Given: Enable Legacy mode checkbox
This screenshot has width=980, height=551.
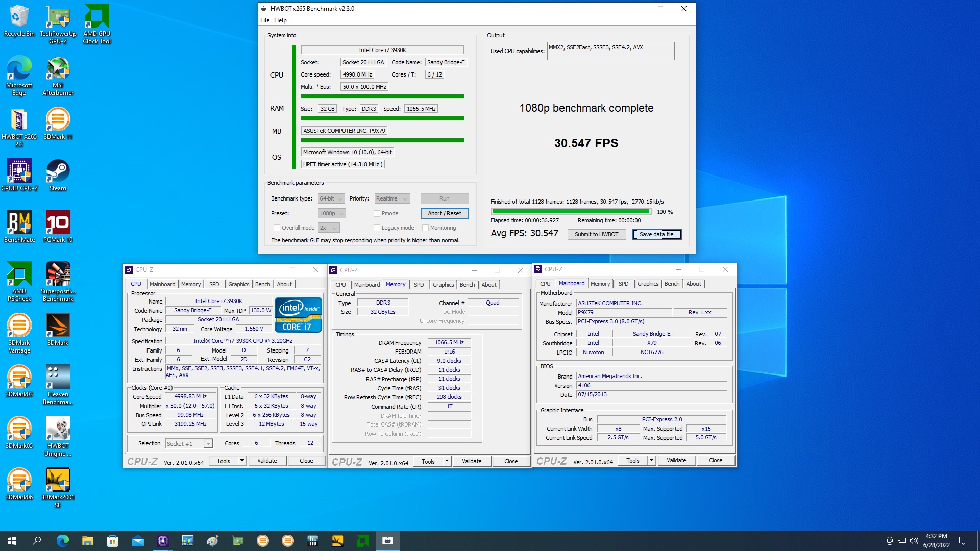Looking at the screenshot, I should pyautogui.click(x=377, y=228).
